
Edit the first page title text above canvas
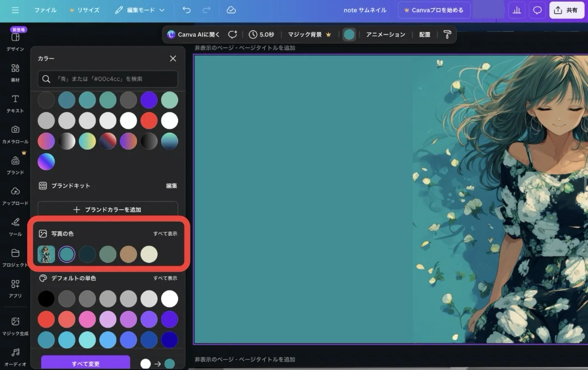(x=244, y=48)
